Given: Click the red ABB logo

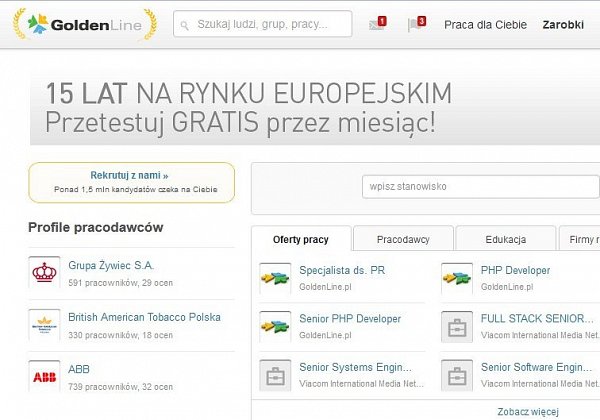Looking at the screenshot, I should pyautogui.click(x=44, y=376).
